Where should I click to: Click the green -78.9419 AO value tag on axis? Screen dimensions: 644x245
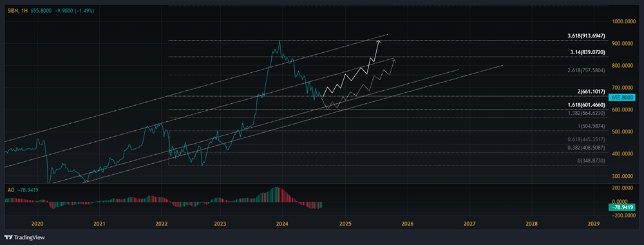622,208
